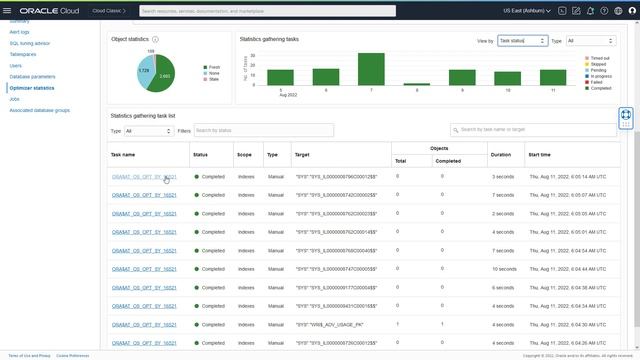Expand the Cloud Classic selector
Viewport: 640px width, 360px height.
click(109, 11)
